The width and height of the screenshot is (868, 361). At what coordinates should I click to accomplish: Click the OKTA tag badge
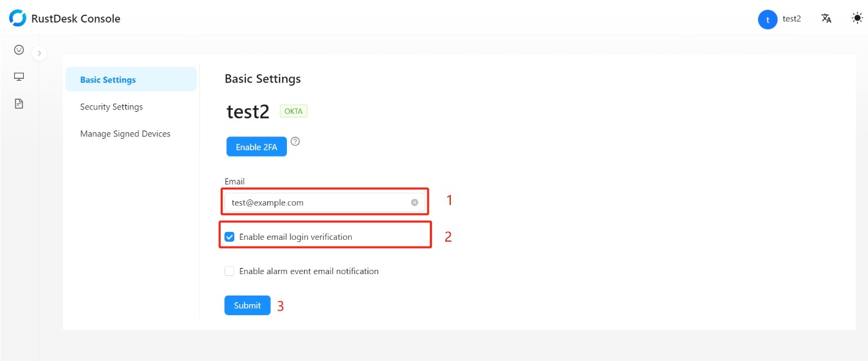coord(294,111)
